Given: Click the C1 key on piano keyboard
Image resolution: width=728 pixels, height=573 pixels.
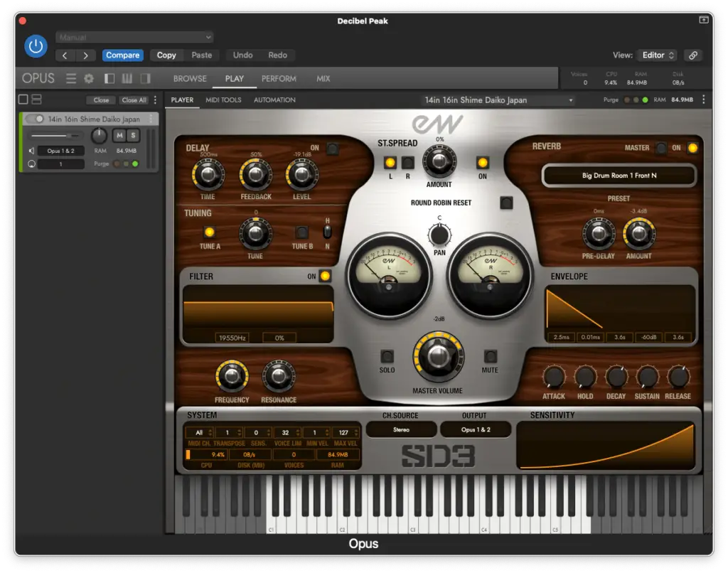Looking at the screenshot, I should (x=271, y=525).
